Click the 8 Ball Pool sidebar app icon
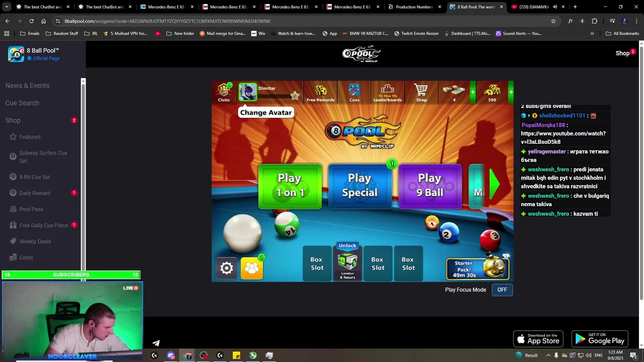 (16, 54)
